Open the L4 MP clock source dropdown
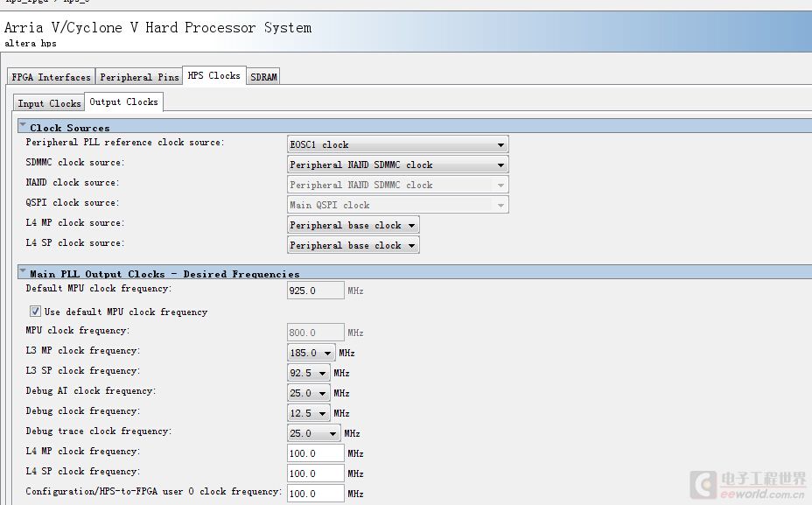 (x=353, y=225)
